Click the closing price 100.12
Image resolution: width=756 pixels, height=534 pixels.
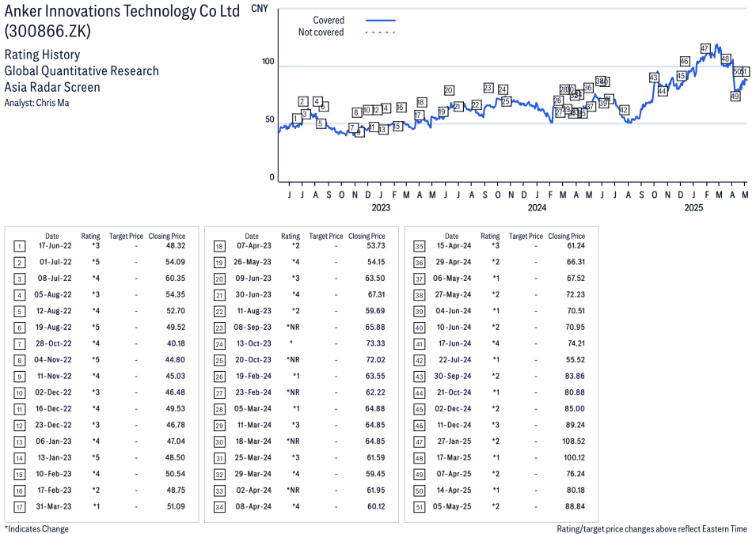[574, 458]
